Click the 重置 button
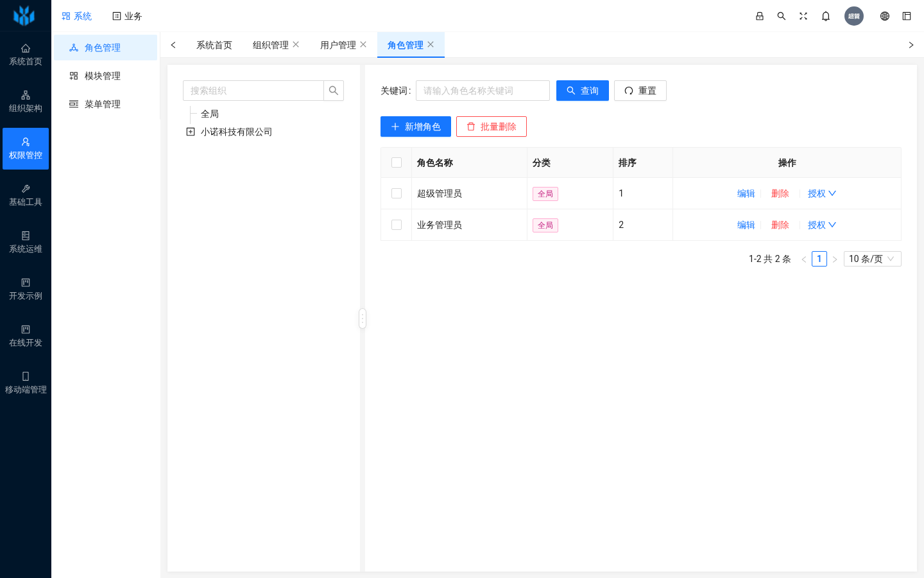 coord(640,91)
